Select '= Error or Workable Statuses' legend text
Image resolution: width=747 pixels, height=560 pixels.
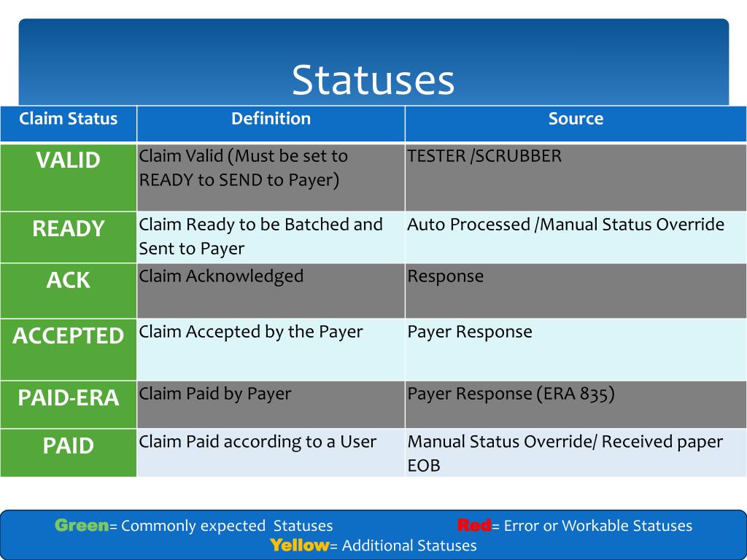coord(592,526)
